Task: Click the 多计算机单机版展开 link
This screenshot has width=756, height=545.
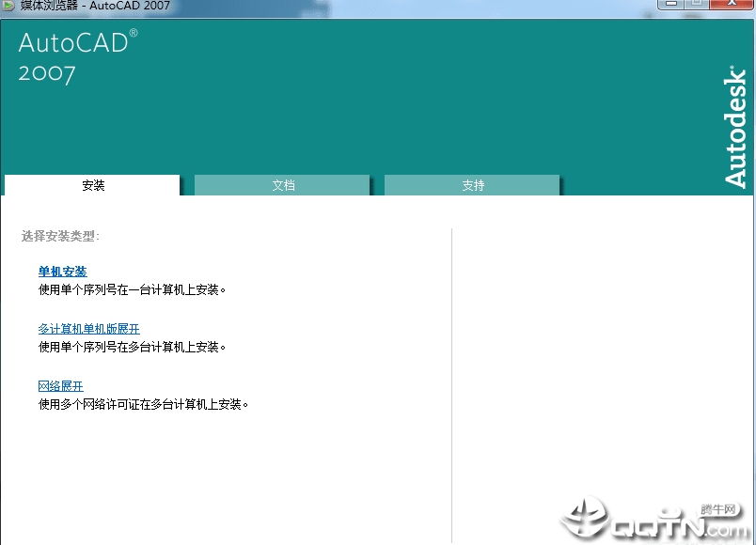Action: click(89, 329)
